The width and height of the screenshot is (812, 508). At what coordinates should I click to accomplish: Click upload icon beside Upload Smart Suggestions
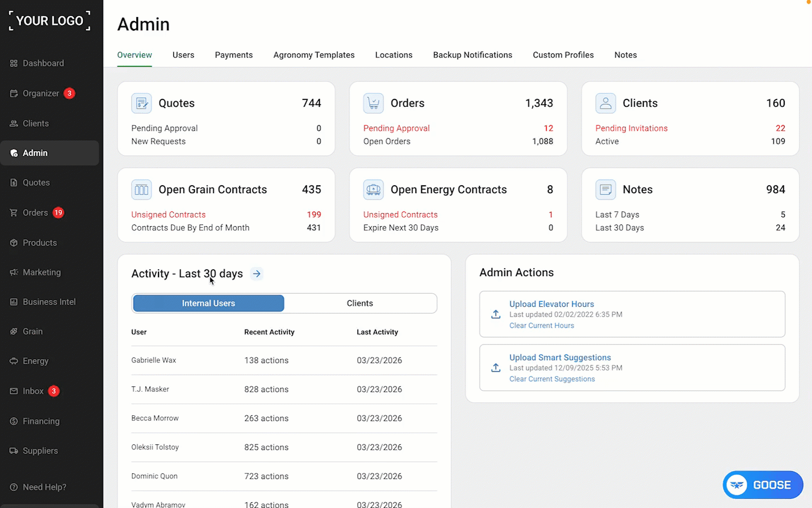point(496,368)
